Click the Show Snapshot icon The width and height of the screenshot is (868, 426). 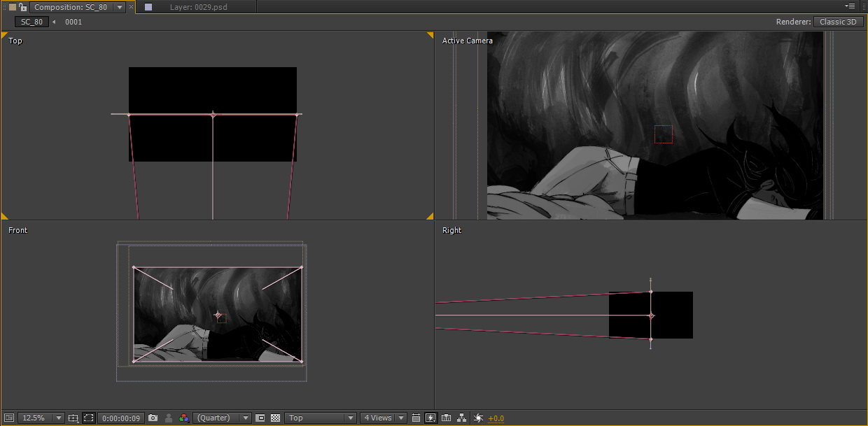169,418
